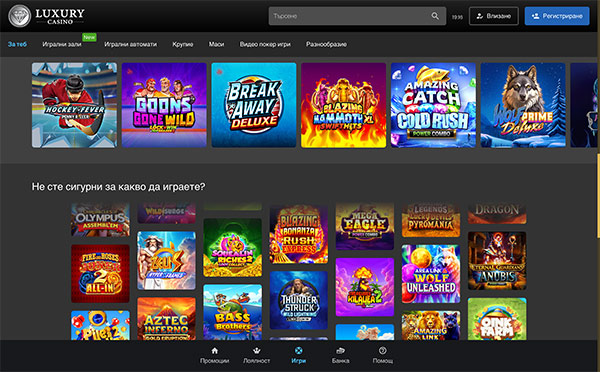Open the Промоции home icon
The image size is (600, 372).
click(x=214, y=350)
